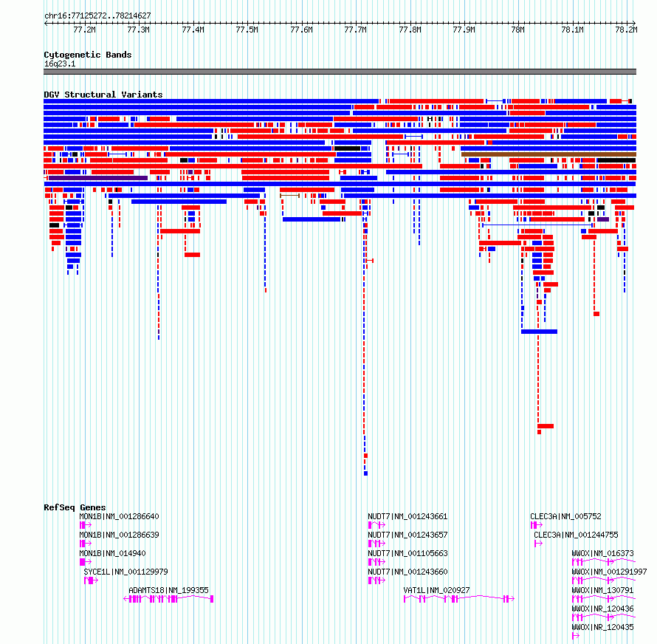Click the WWOX|NM_016373 label
Screen dimensions: 657x644
click(x=603, y=553)
